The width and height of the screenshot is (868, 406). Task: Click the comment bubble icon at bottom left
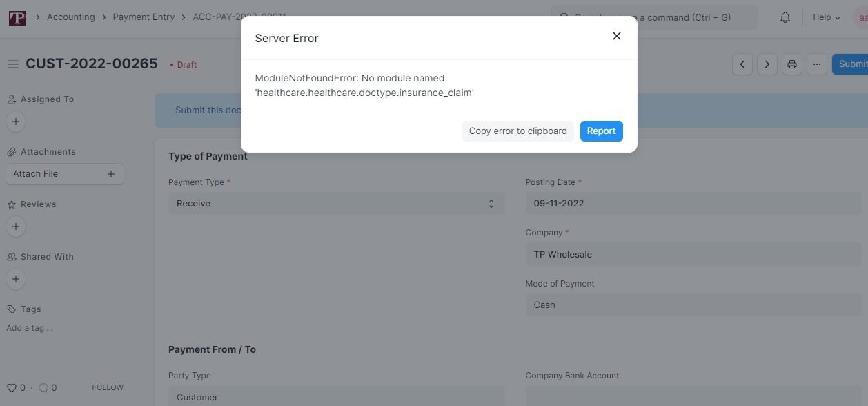[x=43, y=387]
